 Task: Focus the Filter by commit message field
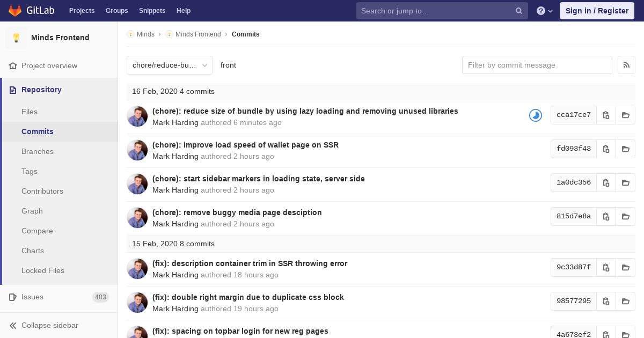[537, 65]
